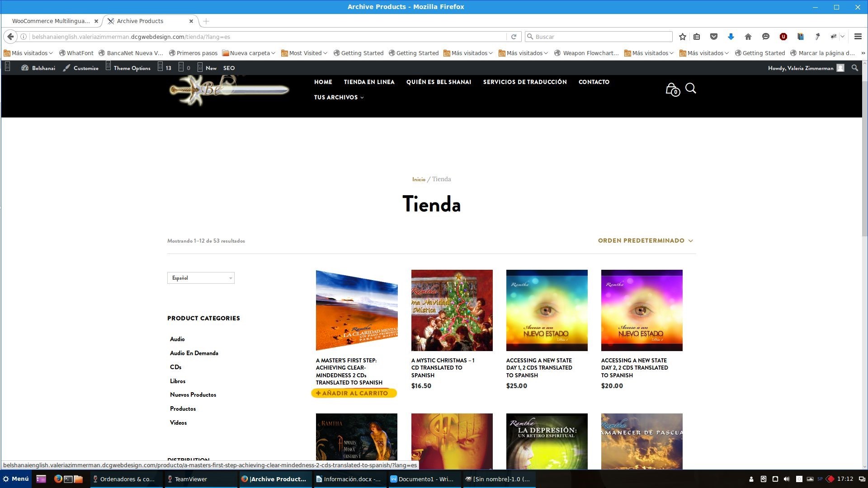Go to Tienda en Linea menu

[369, 82]
